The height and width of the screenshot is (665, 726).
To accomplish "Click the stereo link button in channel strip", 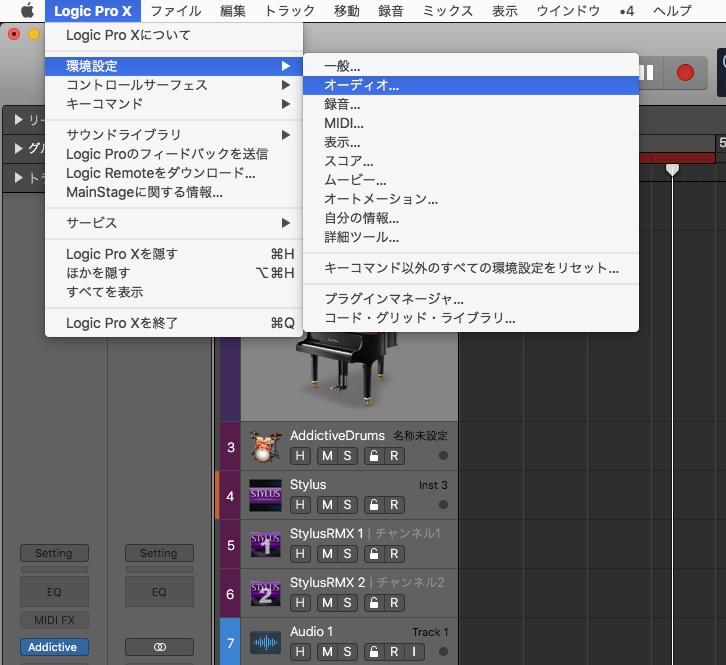I will pos(159,647).
